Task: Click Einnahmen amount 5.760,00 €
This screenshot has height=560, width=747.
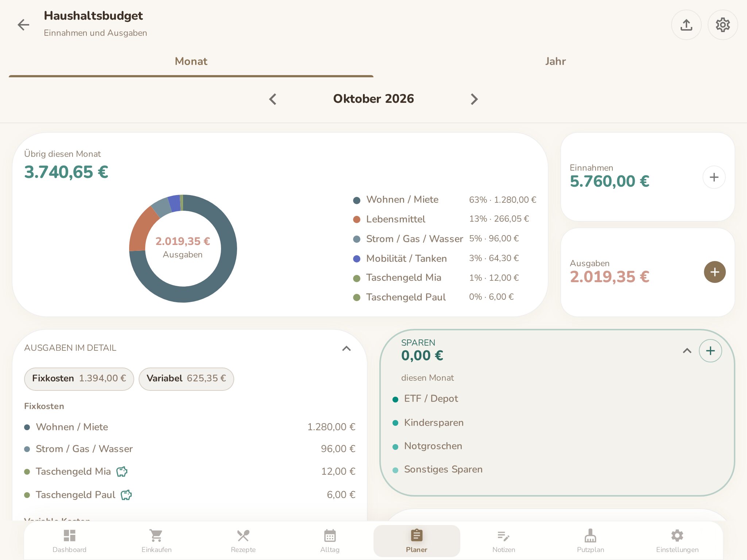Action: (x=609, y=181)
